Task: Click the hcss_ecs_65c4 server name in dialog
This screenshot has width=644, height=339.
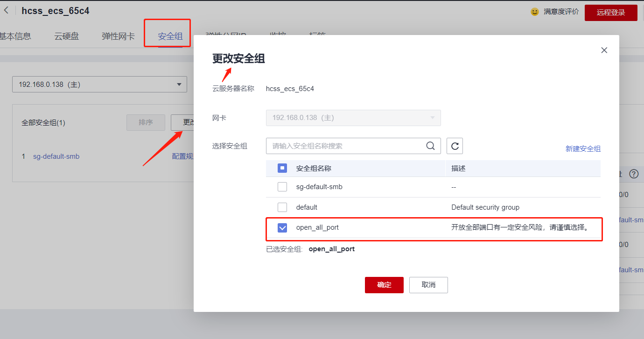Action: (x=290, y=88)
